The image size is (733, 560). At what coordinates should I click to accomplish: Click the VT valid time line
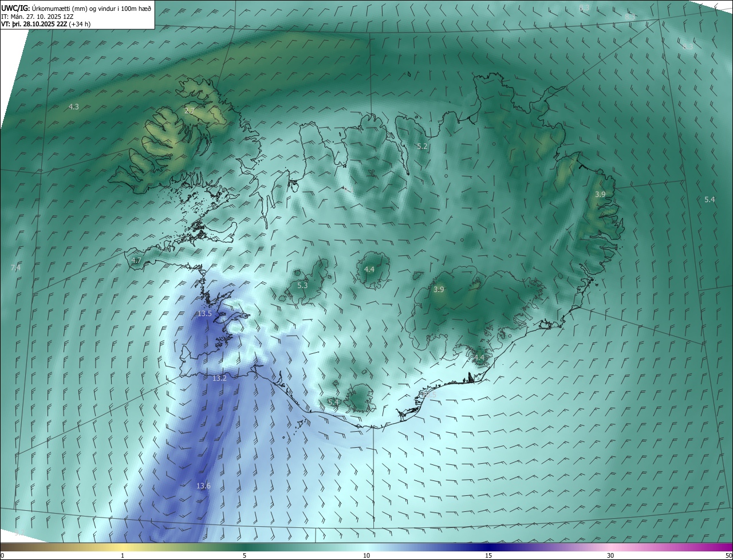pyautogui.click(x=45, y=24)
